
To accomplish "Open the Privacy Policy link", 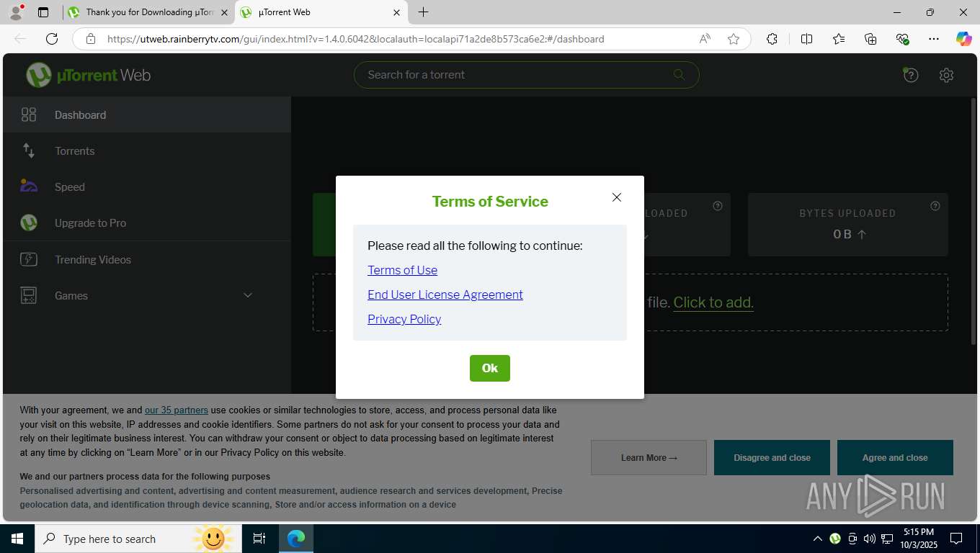I will (x=404, y=319).
